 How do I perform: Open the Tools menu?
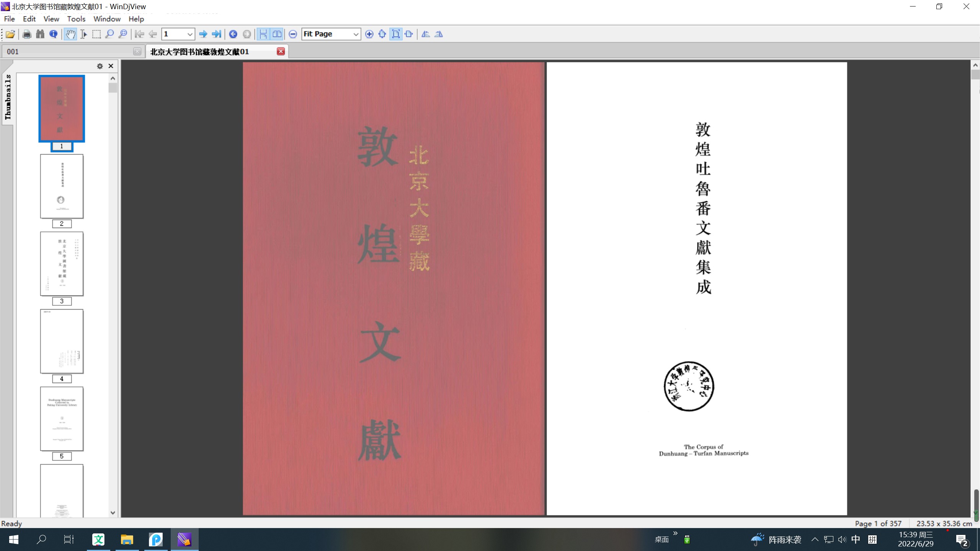[x=76, y=19]
